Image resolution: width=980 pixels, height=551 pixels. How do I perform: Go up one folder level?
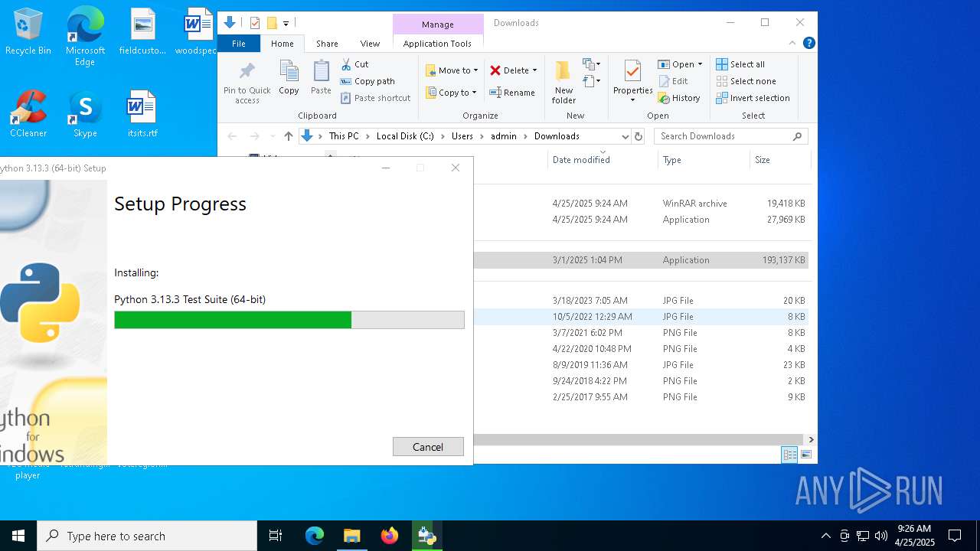tap(288, 136)
